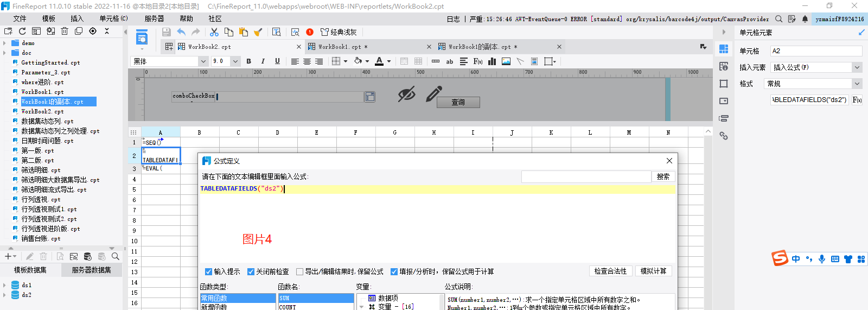Click the 检查合法性 button

610,271
